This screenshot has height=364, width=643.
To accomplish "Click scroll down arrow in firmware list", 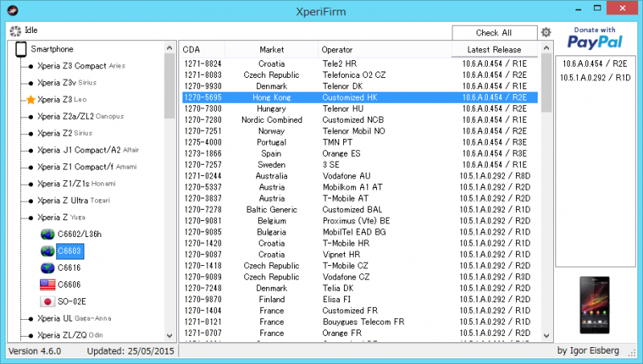I will [547, 336].
